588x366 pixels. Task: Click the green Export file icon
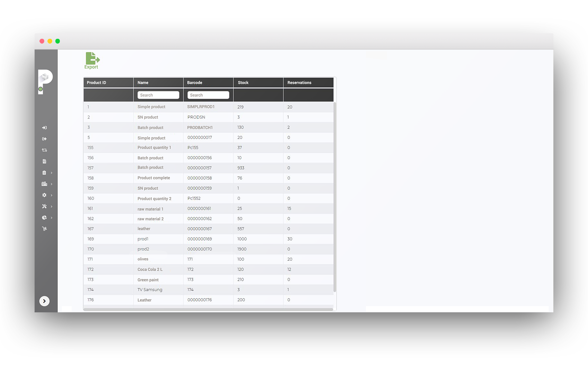pyautogui.click(x=92, y=58)
